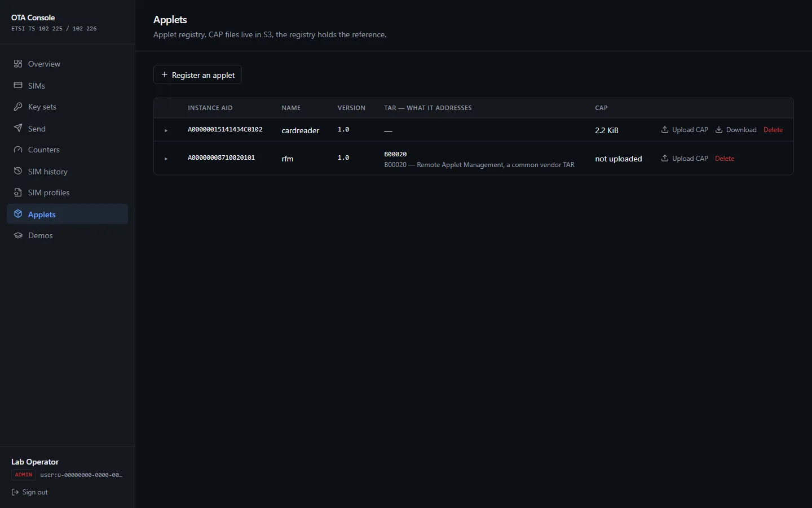Delete the cardreader applet
This screenshot has width=812, height=508.
pos(773,130)
